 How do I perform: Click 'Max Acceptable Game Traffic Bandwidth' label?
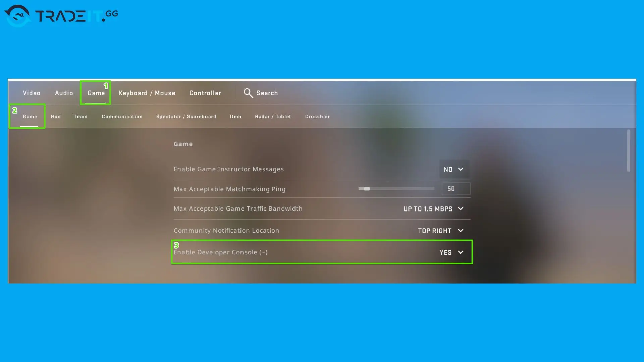[x=238, y=209]
